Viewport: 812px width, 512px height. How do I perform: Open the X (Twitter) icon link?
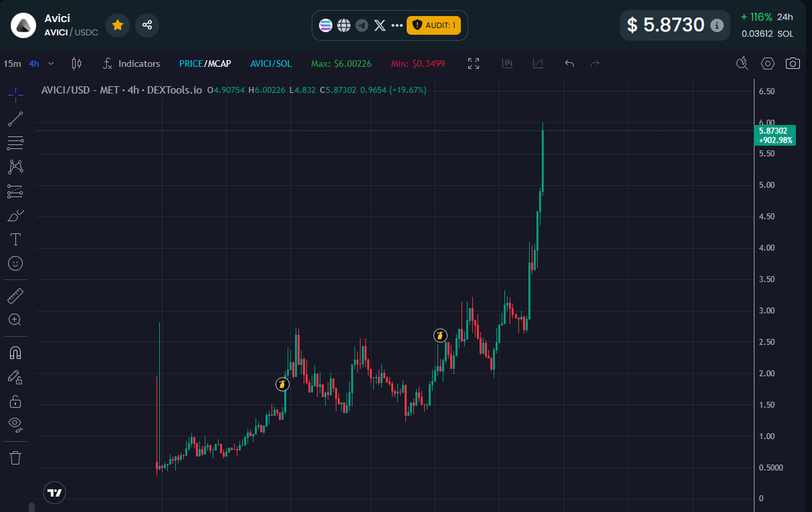click(x=380, y=26)
